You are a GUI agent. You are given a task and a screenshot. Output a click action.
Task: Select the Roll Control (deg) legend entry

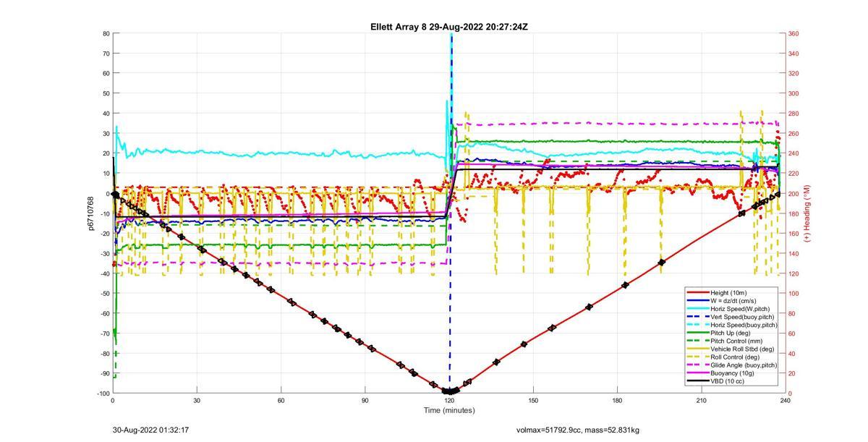coord(731,357)
